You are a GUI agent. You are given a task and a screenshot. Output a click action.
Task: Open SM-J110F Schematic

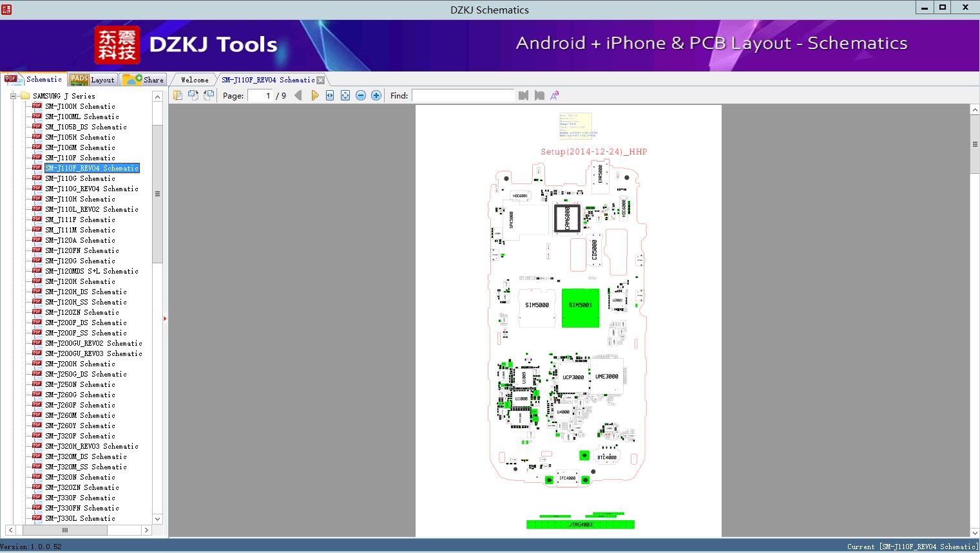coord(80,158)
